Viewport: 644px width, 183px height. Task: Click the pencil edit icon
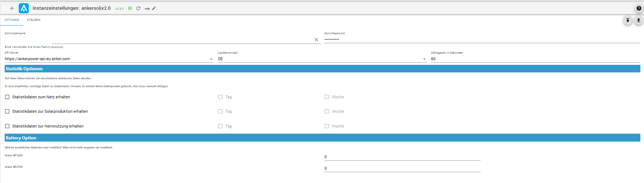click(154, 8)
